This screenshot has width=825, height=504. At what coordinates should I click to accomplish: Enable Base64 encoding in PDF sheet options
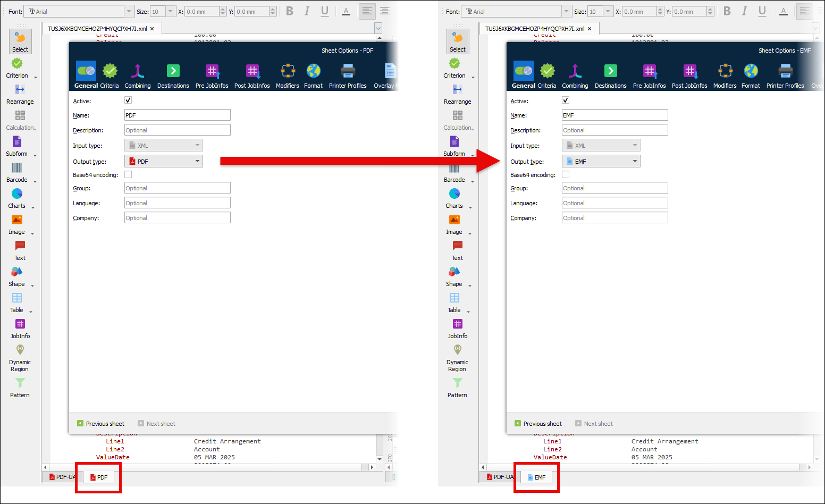click(128, 174)
